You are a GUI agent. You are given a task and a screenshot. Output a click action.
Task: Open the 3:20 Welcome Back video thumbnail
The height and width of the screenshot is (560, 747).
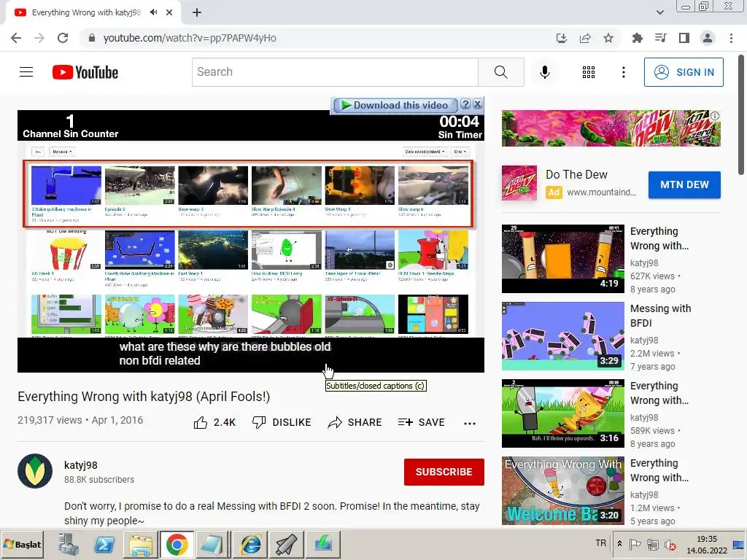562,491
